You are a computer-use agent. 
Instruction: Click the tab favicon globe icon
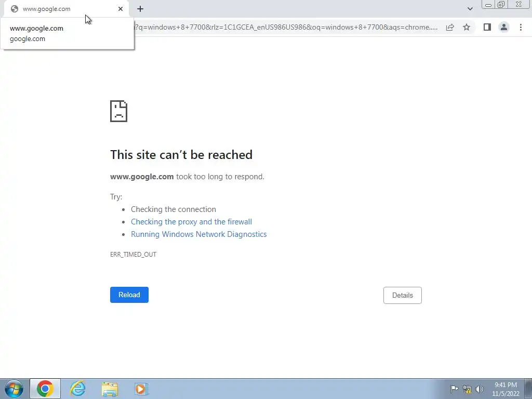pyautogui.click(x=14, y=9)
